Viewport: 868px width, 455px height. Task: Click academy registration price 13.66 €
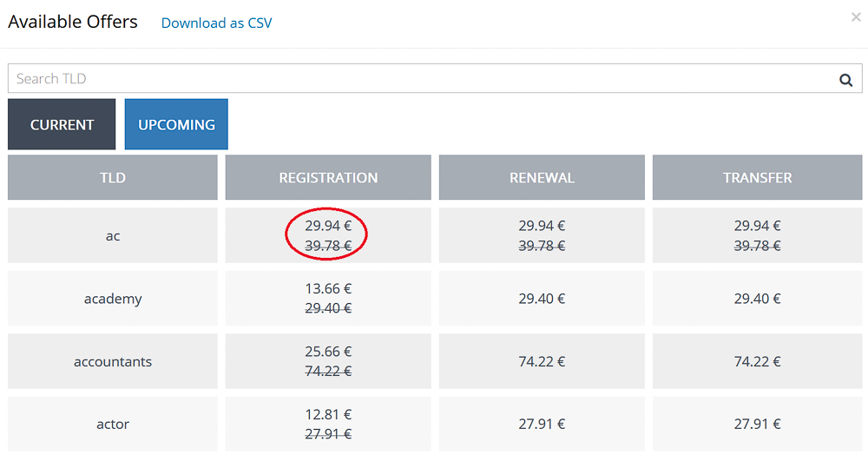coord(328,288)
